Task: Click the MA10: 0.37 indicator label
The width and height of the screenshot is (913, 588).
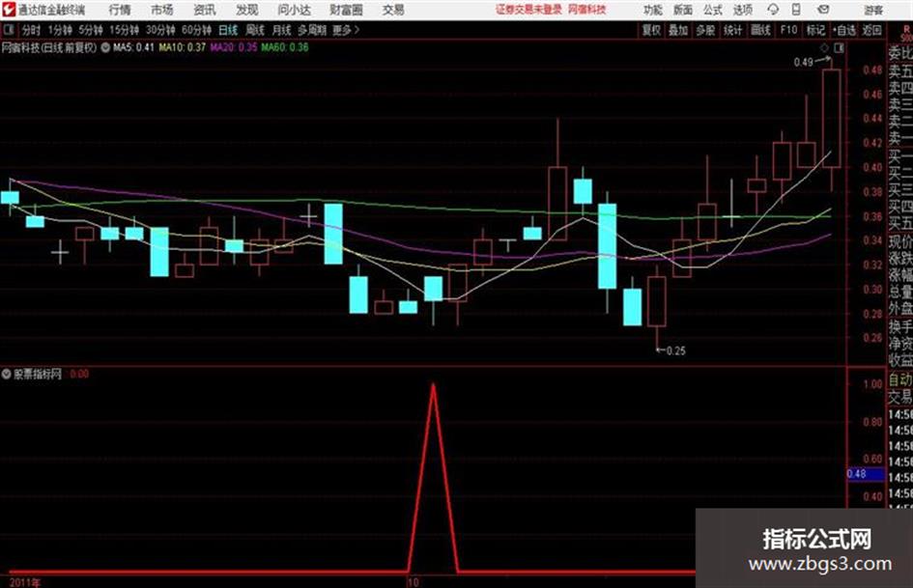Action: [183, 47]
